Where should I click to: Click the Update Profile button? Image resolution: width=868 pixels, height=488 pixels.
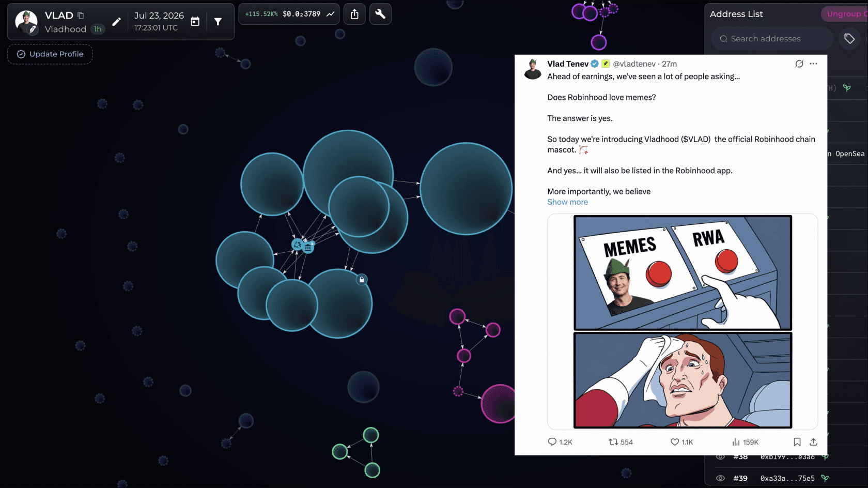click(x=50, y=54)
